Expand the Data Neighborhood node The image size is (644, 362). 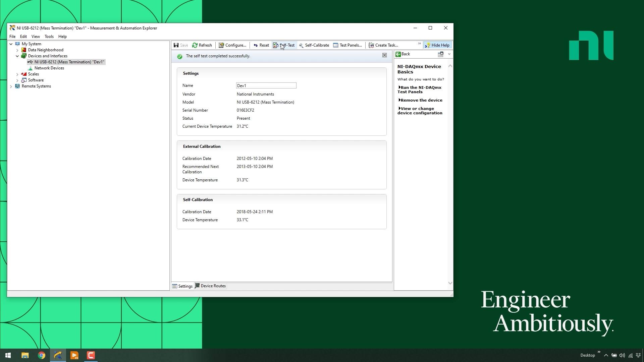tap(17, 50)
